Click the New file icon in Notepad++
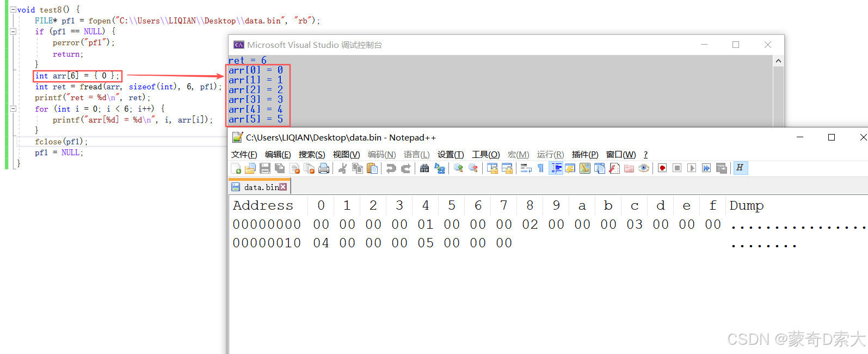The height and width of the screenshot is (354, 868). coord(236,168)
